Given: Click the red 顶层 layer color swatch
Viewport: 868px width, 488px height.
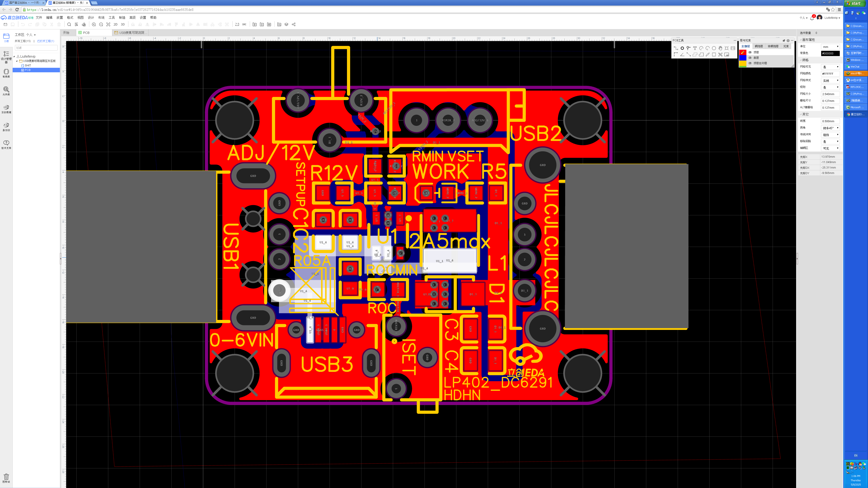Looking at the screenshot, I should pos(743,52).
